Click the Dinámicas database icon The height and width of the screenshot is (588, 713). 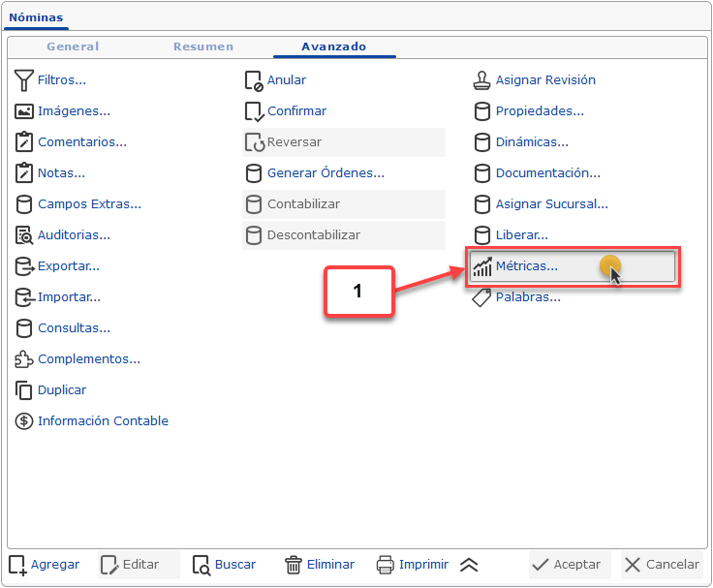click(482, 142)
